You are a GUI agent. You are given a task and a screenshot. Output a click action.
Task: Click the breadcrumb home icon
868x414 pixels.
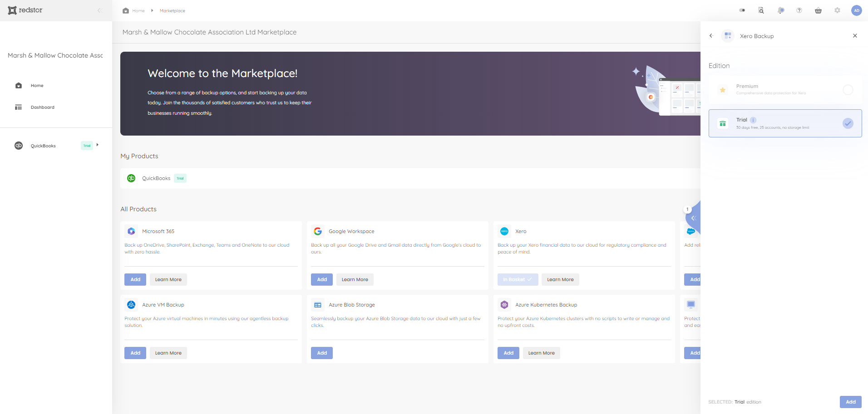(x=126, y=10)
